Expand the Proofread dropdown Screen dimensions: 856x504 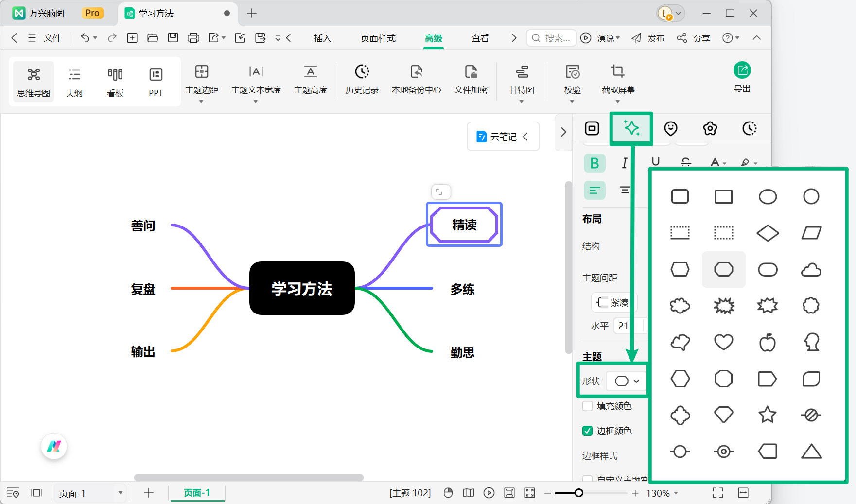(x=572, y=102)
